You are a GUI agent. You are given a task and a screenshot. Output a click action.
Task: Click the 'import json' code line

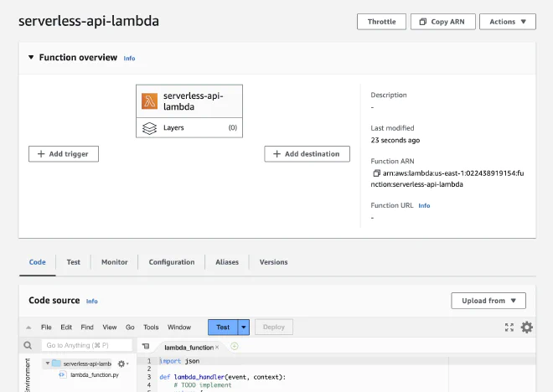tap(179, 361)
